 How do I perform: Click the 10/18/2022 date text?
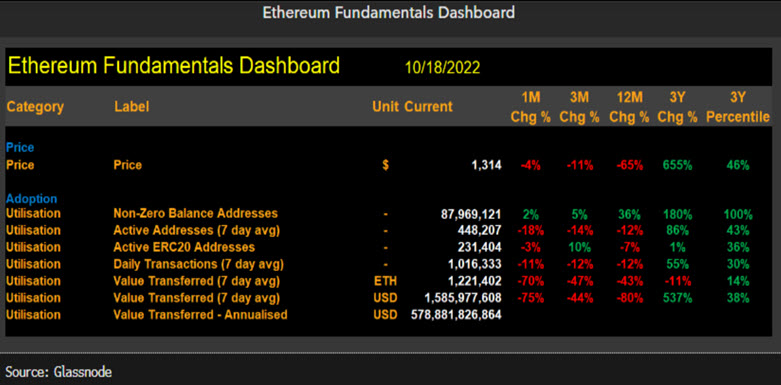click(443, 68)
